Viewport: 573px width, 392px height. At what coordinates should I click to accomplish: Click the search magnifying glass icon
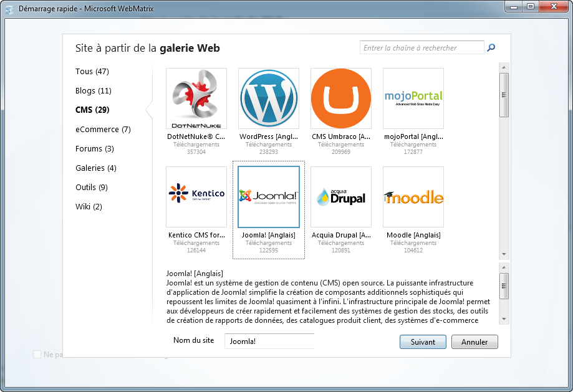click(x=491, y=47)
